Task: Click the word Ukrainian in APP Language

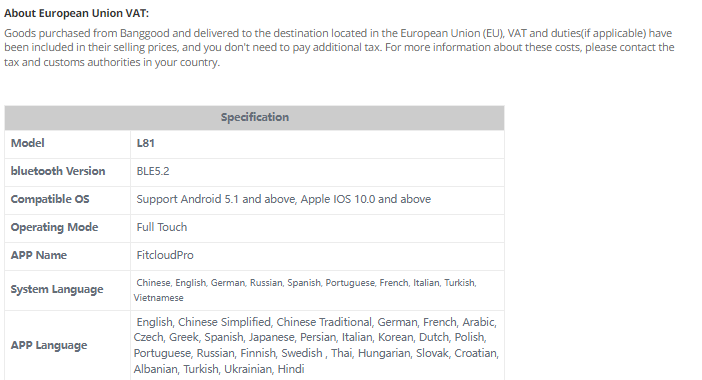Action: tap(248, 369)
